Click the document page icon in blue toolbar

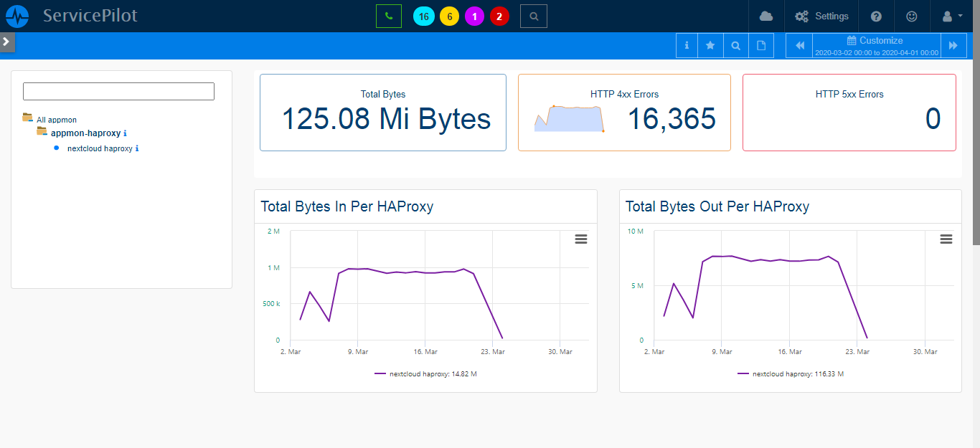[x=761, y=45]
